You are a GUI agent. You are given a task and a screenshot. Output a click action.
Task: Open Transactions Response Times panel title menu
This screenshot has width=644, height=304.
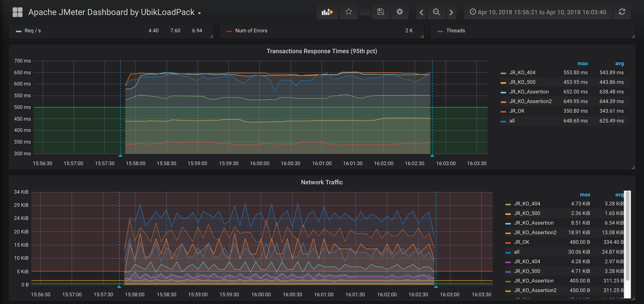click(x=322, y=51)
